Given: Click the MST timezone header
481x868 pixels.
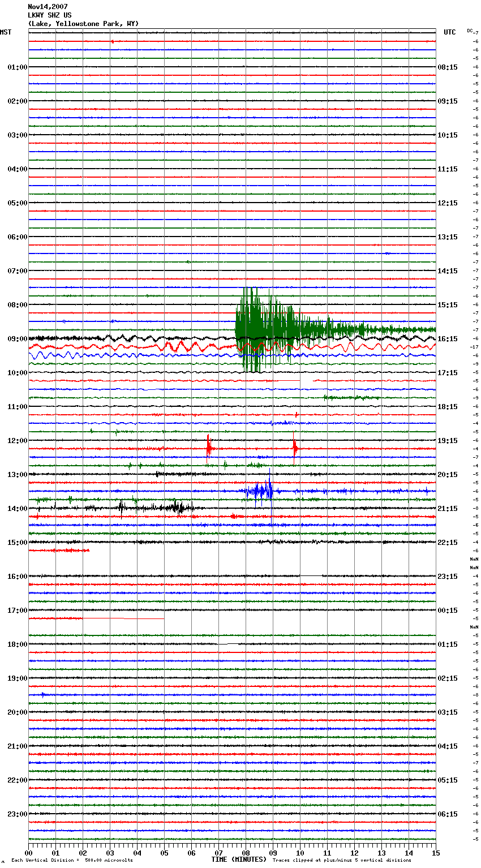Looking at the screenshot, I should click(x=6, y=32).
